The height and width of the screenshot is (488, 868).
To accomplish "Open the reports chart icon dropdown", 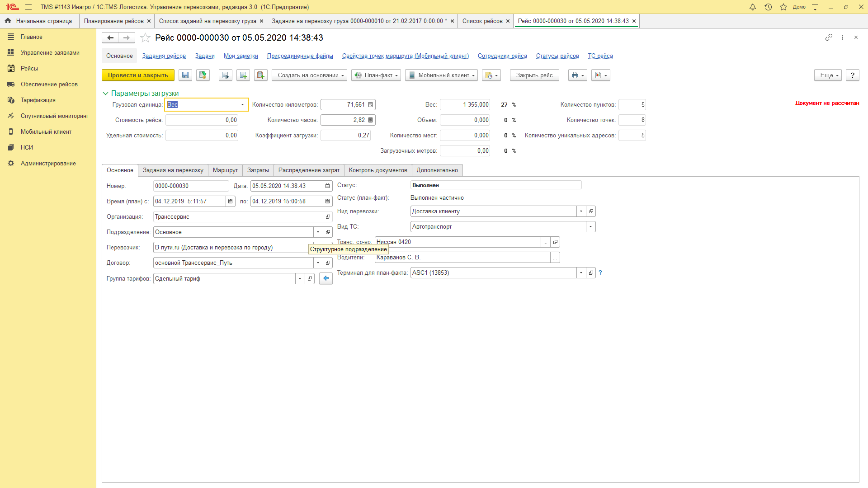I will click(x=601, y=75).
